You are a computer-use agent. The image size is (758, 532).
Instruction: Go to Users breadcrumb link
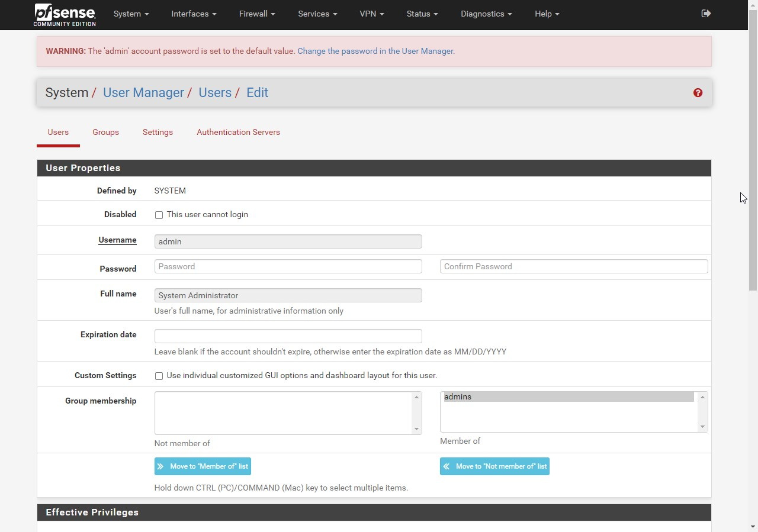pyautogui.click(x=215, y=93)
